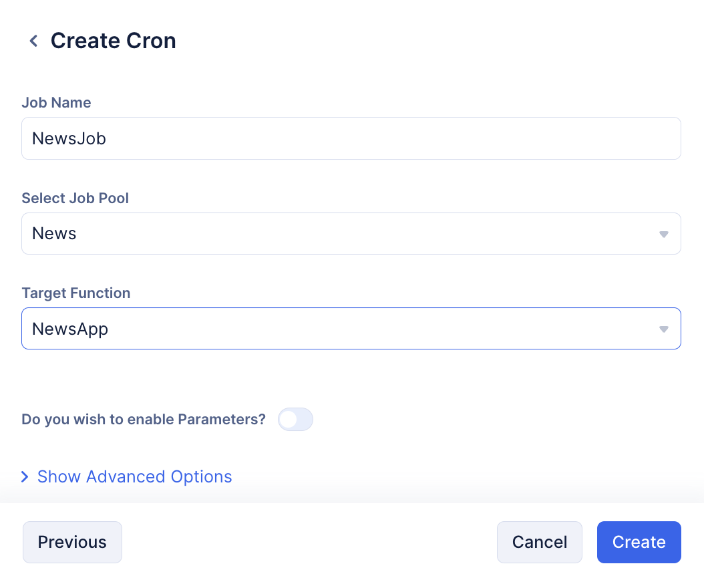The image size is (704, 588).
Task: Select the News value text in Job Pool
Action: pos(54,234)
